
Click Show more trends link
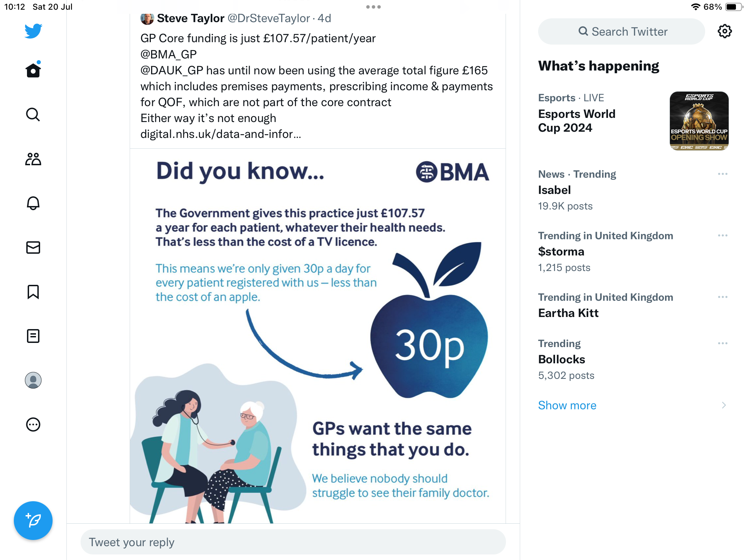pos(567,405)
